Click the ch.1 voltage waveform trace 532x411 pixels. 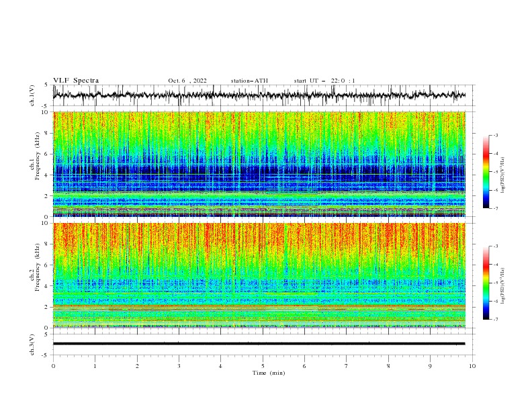pyautogui.click(x=259, y=95)
